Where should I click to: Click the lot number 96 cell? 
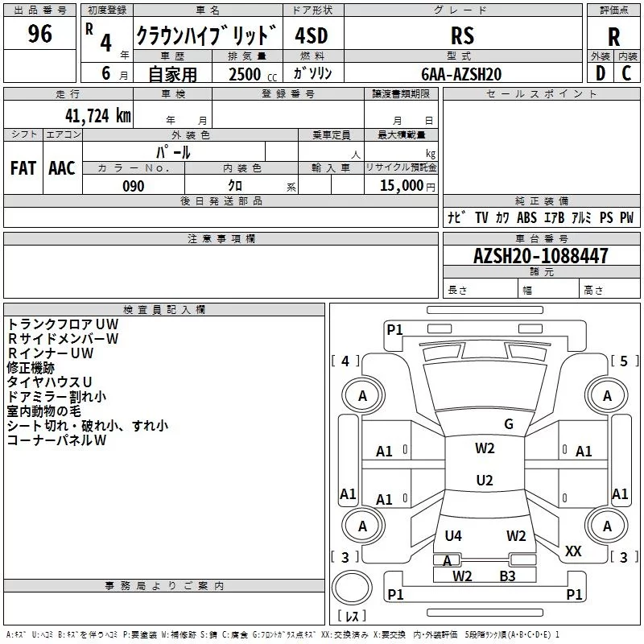39,33
